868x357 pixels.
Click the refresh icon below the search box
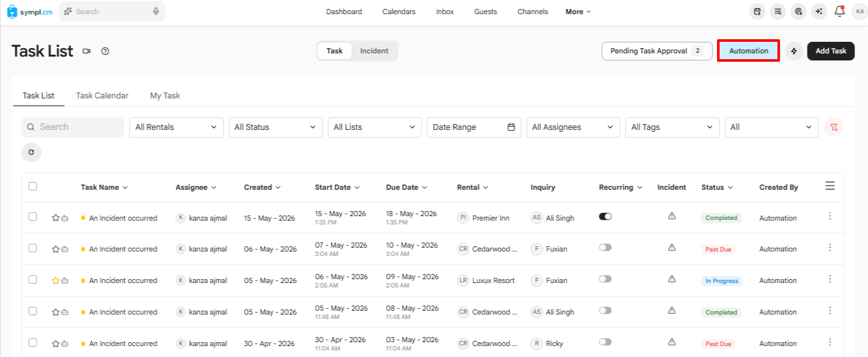pos(31,152)
